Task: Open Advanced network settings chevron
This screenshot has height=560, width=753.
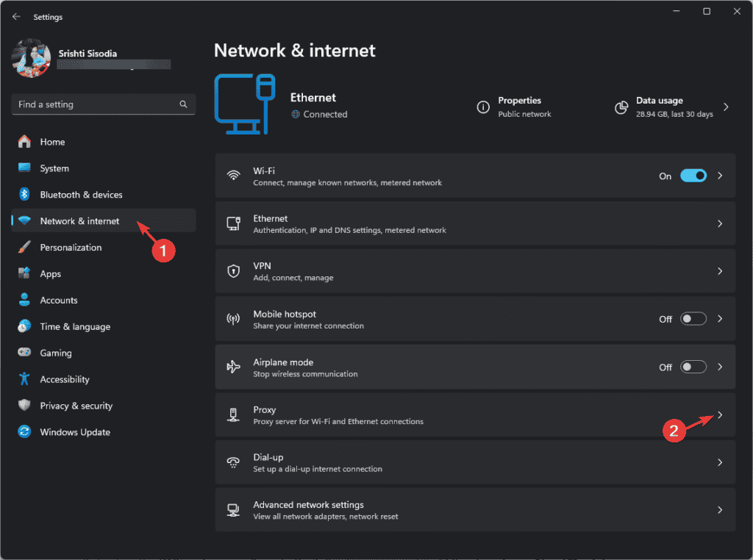Action: 720,510
